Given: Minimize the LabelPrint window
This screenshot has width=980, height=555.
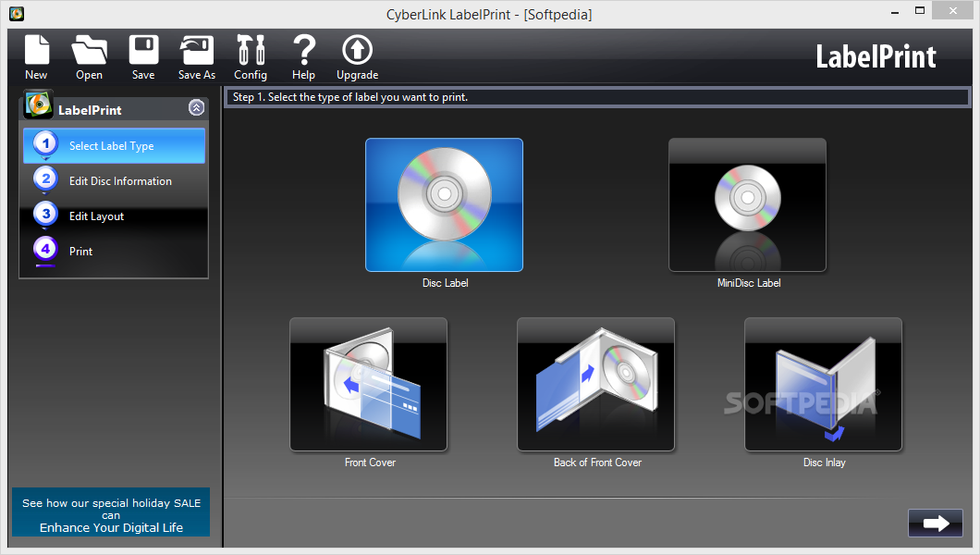Looking at the screenshot, I should click(x=895, y=11).
